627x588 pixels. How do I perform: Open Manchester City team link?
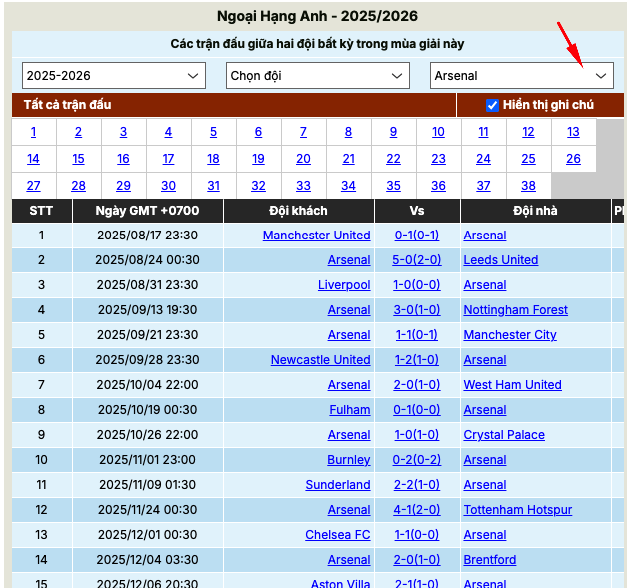510,335
